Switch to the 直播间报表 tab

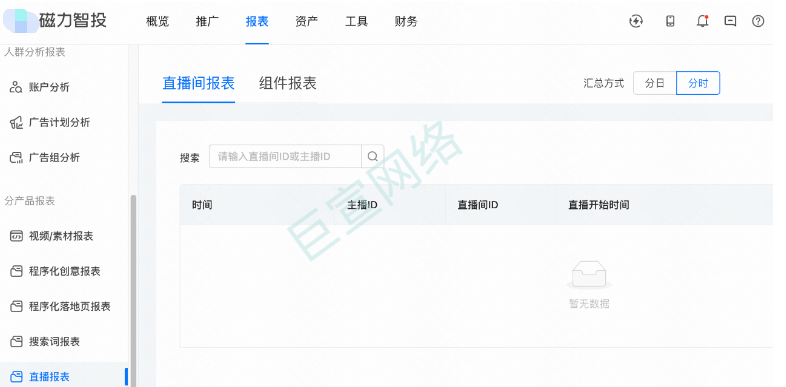pos(199,83)
